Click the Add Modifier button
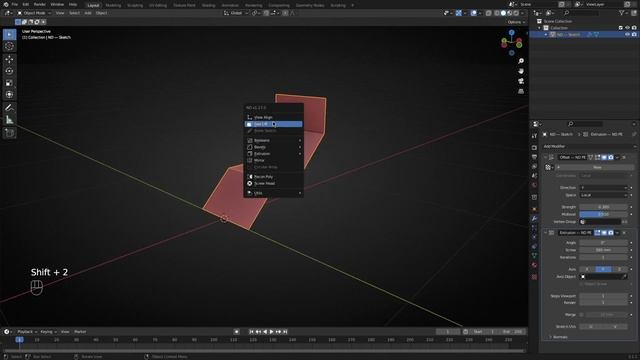Viewport: 640px width, 360px height. coord(589,146)
